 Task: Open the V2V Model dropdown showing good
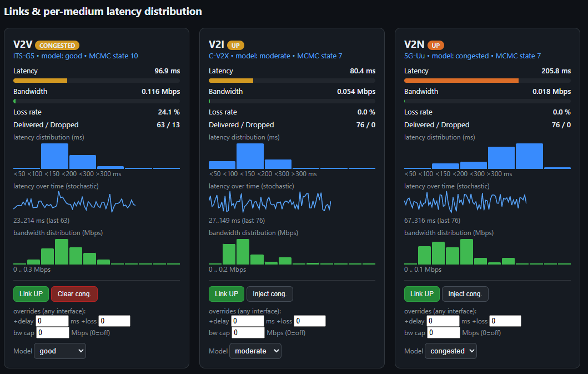click(x=60, y=351)
